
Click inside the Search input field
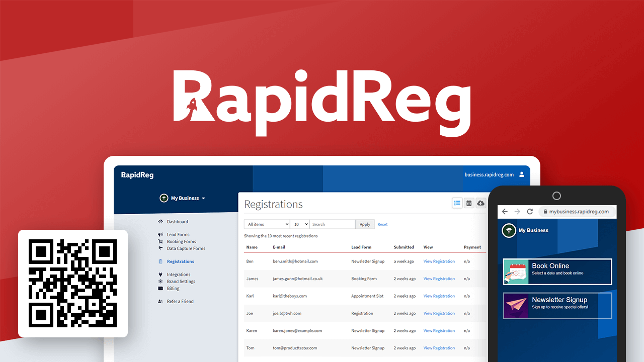point(332,224)
